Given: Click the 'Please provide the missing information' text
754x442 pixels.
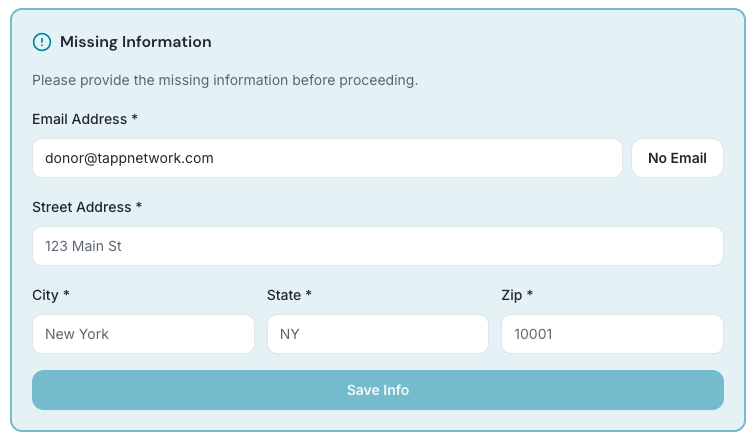Looking at the screenshot, I should click(x=225, y=80).
